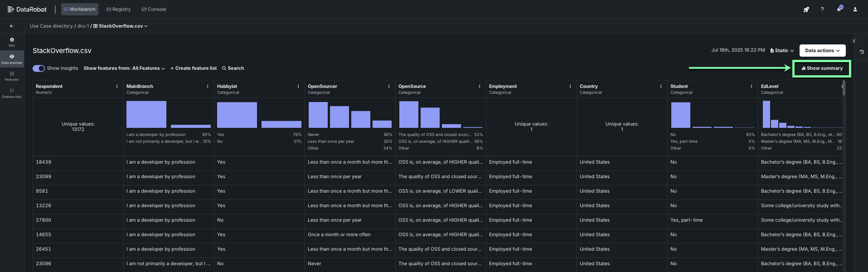Click the version history icon
Image resolution: width=868 pixels, height=272 pixels.
[x=862, y=52]
